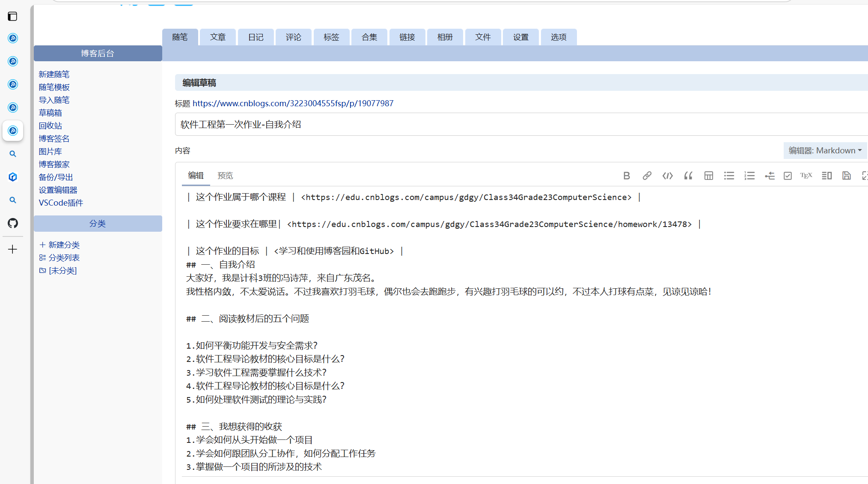The width and height of the screenshot is (868, 484).
Task: Insert a task list checkbox item
Action: (788, 176)
